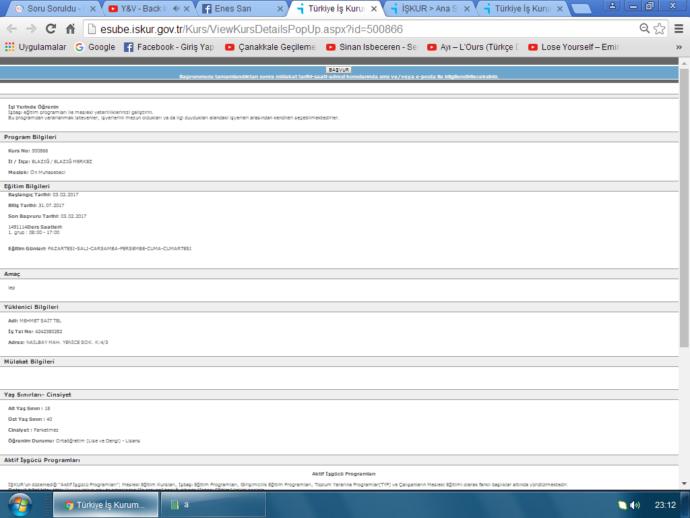Open the Türkiye İş Kurumu taskbar item
Viewport: 690px width, 518px height.
[x=106, y=504]
